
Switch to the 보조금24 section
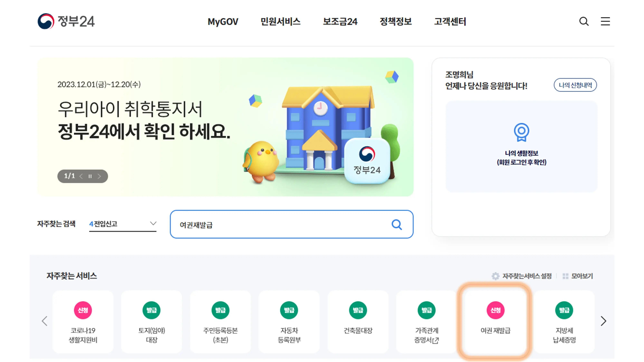click(x=340, y=22)
